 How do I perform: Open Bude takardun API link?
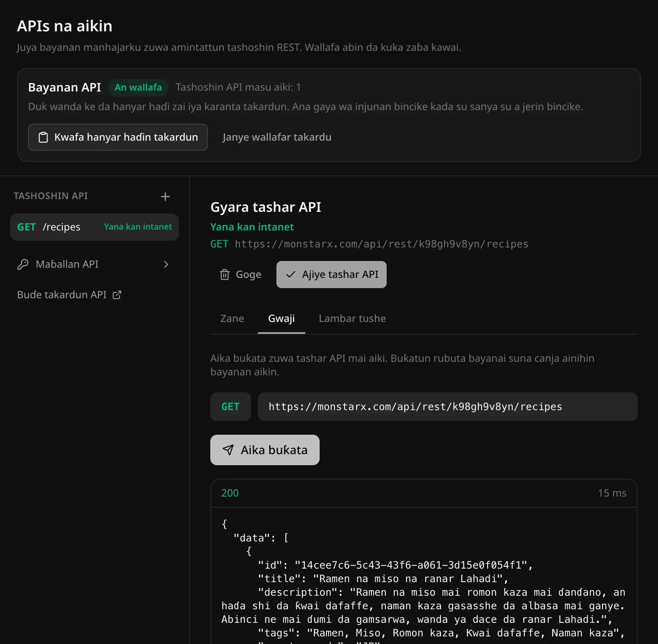[69, 295]
